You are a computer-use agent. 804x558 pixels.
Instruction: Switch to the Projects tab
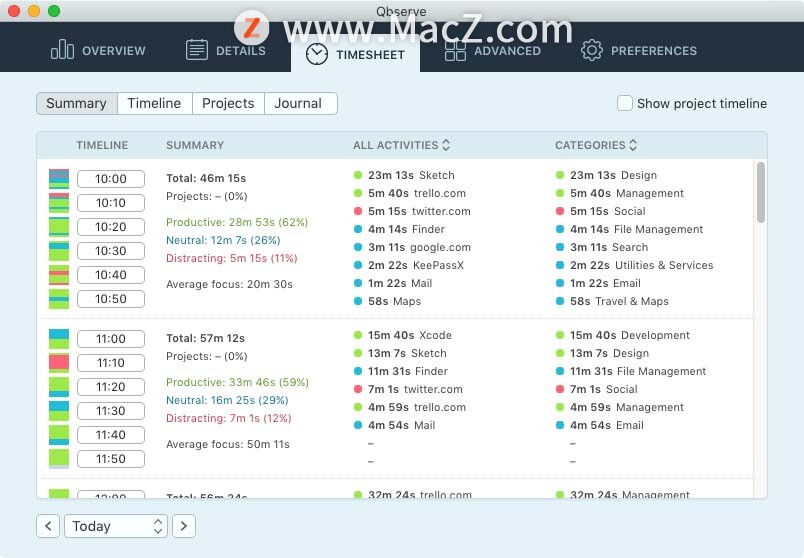(228, 104)
